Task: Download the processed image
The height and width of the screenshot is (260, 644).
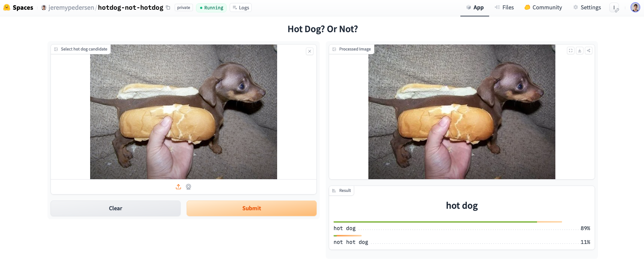Action: (x=579, y=51)
